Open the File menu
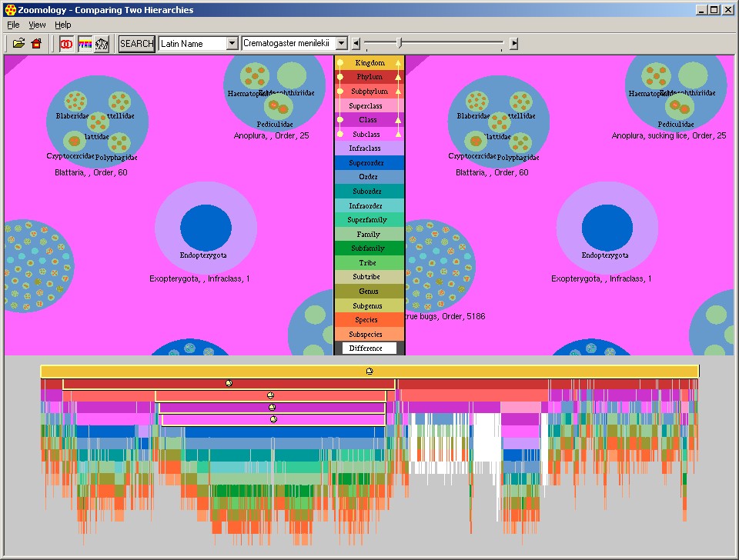Viewport: 739px width, 560px height. click(13, 25)
